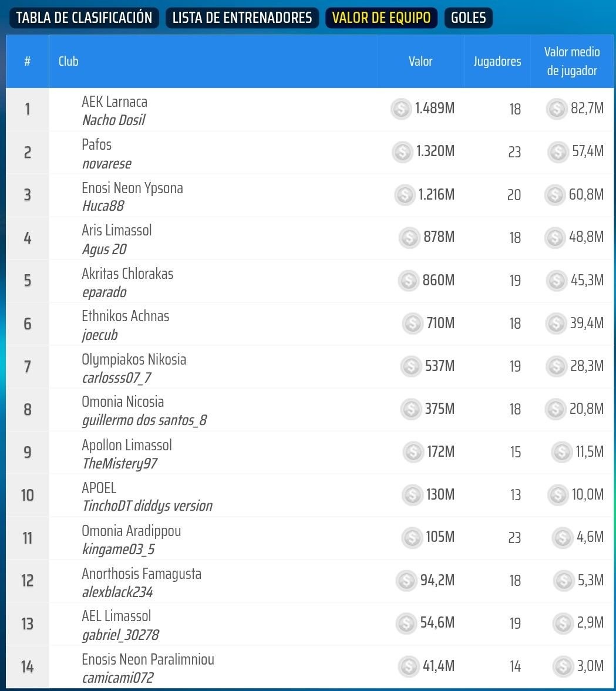Click the coin icon beside Omonia Nicosia's 375M value
Viewport: 616px width, 691px height.
(411, 409)
